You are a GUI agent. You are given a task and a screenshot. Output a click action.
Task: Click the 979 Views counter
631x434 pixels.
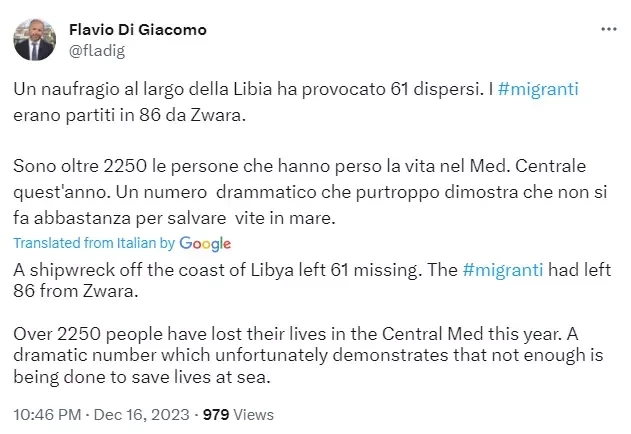238,414
